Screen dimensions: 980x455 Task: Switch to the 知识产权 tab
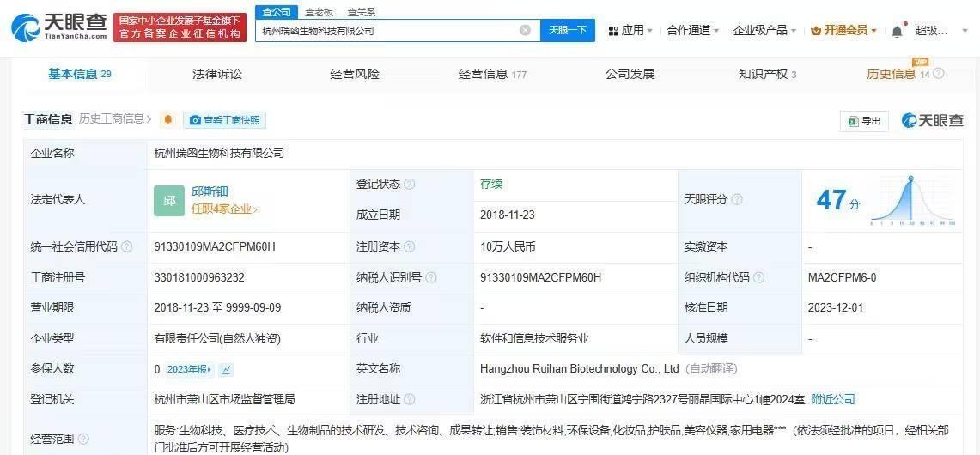pyautogui.click(x=767, y=74)
